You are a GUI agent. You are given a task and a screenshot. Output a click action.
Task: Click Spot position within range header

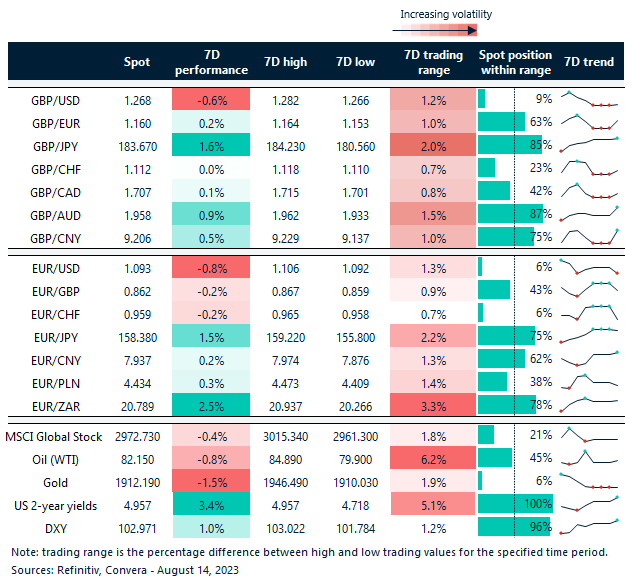[516, 62]
